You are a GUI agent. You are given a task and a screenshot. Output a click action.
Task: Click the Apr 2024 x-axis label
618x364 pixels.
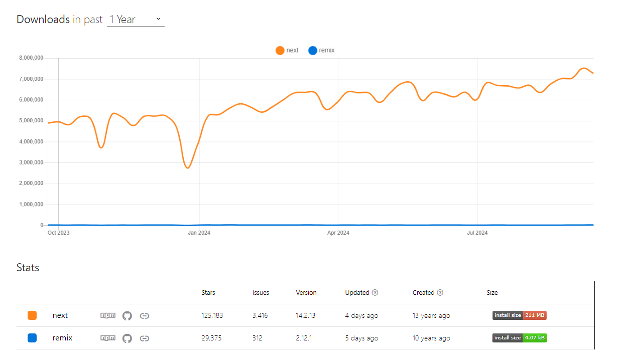tap(338, 233)
